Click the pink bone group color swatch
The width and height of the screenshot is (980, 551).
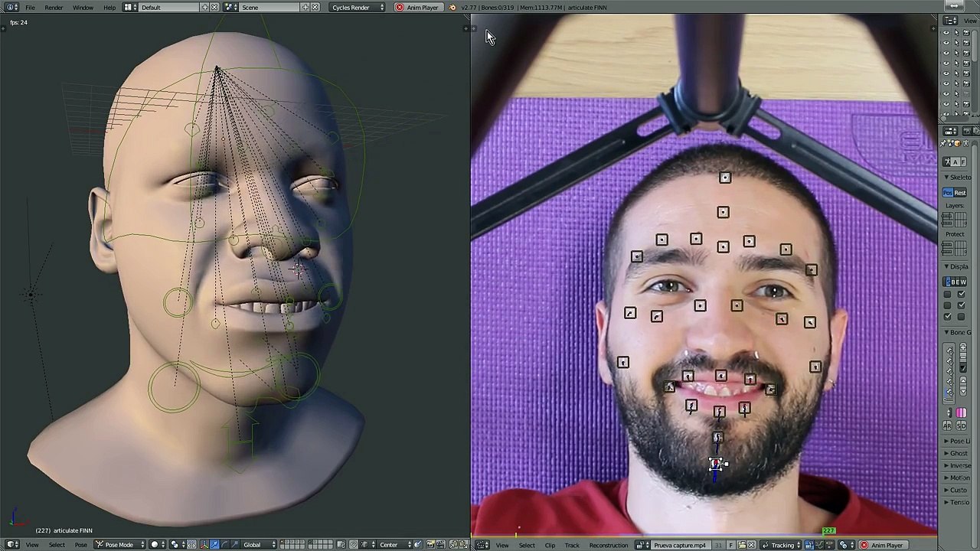(x=961, y=413)
